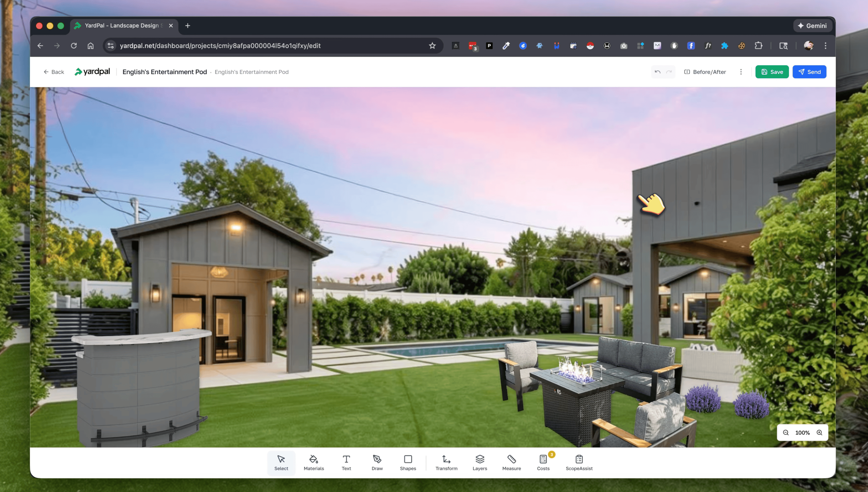Launch the ScopeAssist clipboard tool

point(579,463)
